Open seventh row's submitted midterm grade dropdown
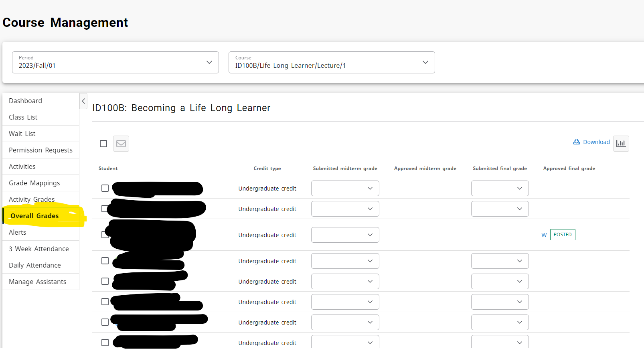Image resolution: width=644 pixels, height=349 pixels. 345,322
